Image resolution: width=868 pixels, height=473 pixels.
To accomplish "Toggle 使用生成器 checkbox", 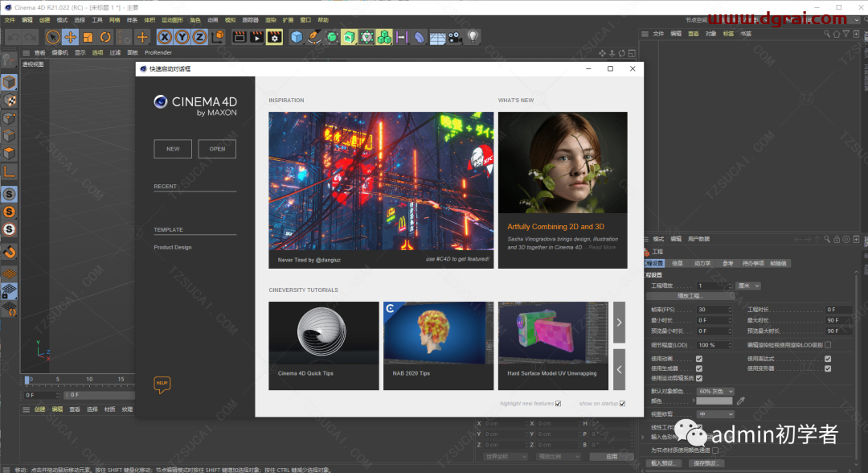I will coord(699,368).
